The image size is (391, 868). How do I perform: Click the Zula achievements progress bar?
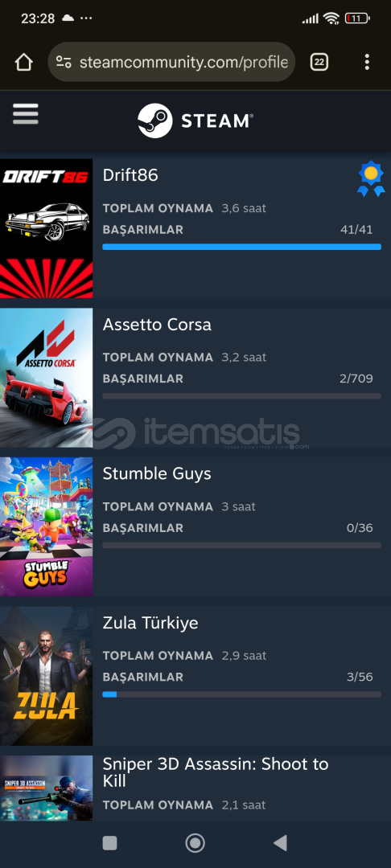241,694
